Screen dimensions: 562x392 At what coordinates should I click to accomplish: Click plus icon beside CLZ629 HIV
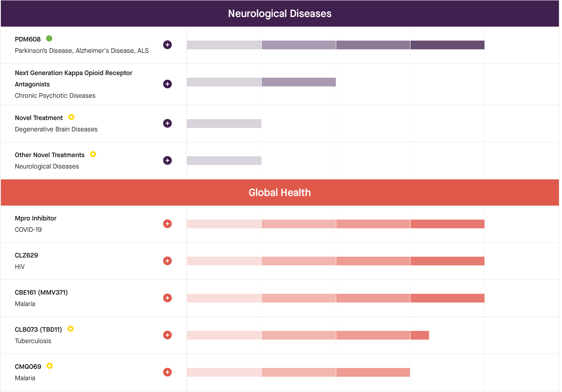[167, 261]
